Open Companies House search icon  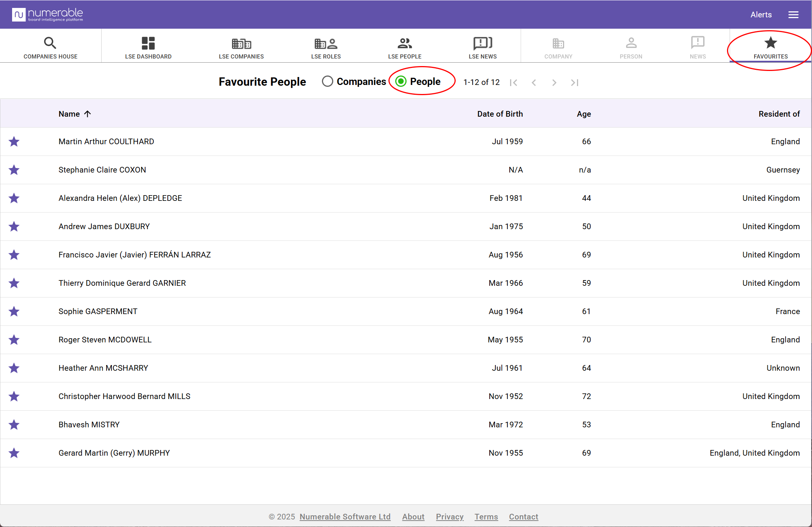[x=50, y=43]
